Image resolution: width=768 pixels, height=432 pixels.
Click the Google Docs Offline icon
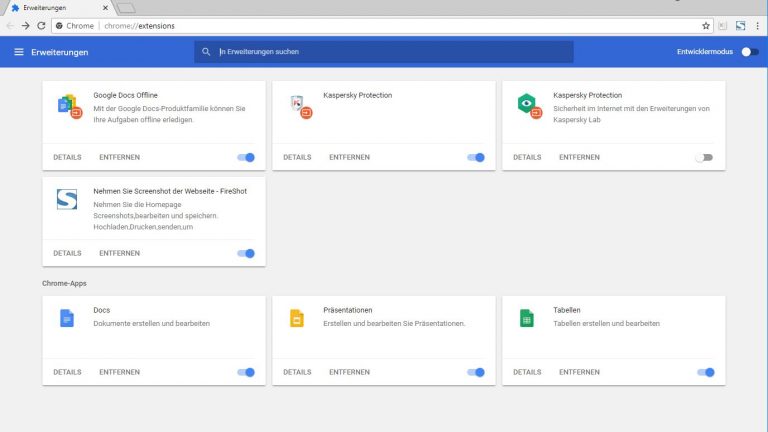(x=67, y=104)
